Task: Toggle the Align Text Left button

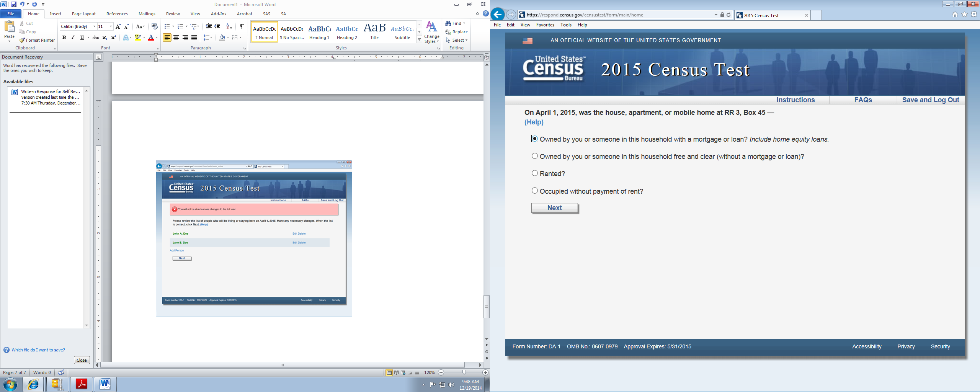Action: click(x=167, y=38)
